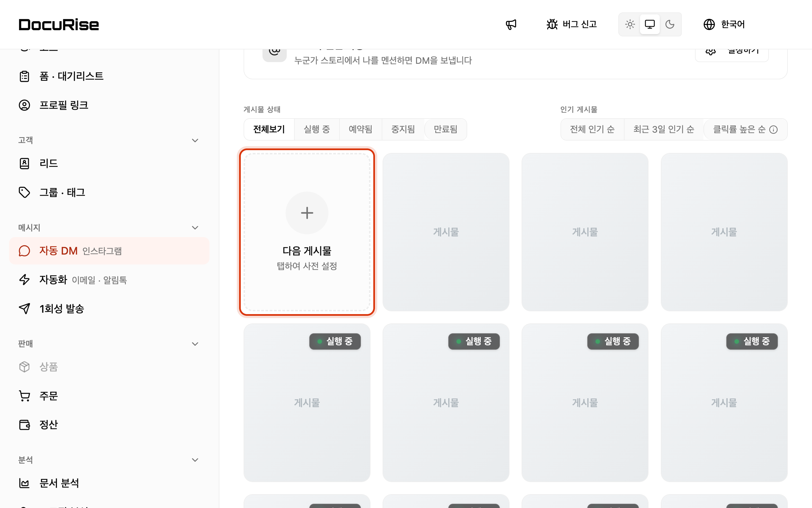This screenshot has height=508, width=812.
Task: Open the 프로필 링크 menu item
Action: click(x=109, y=105)
